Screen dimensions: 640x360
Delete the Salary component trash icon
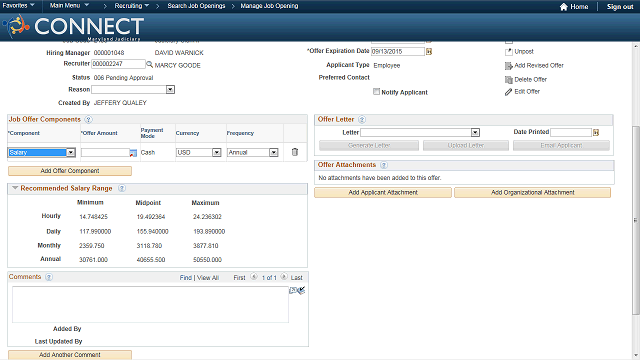coord(295,152)
